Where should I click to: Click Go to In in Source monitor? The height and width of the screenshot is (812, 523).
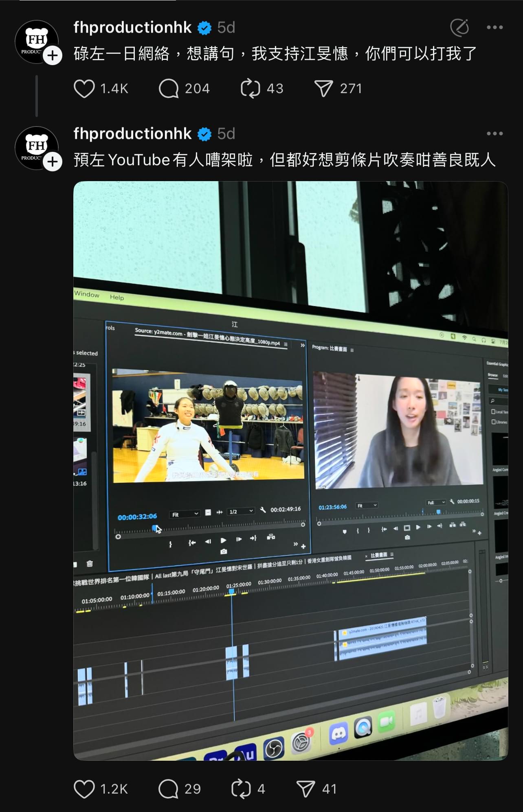click(192, 543)
